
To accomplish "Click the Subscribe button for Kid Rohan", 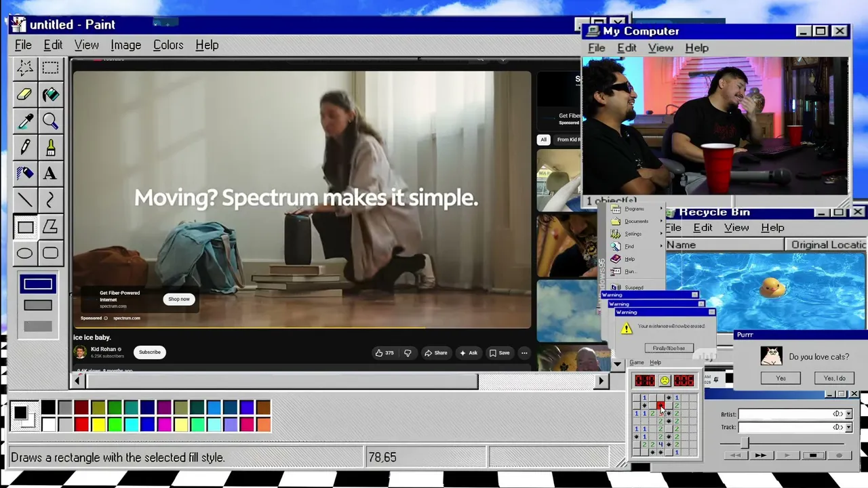I will coord(150,352).
